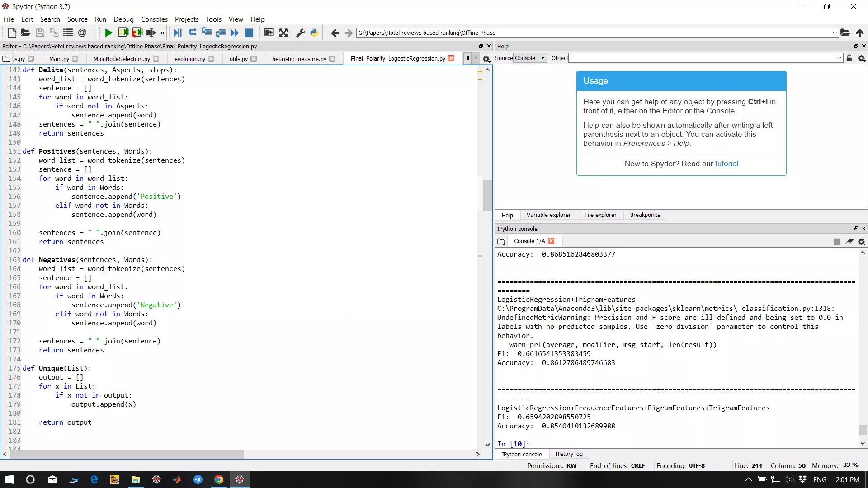Switch to the Main.py editor tab
The height and width of the screenshot is (488, 868).
pyautogui.click(x=59, y=59)
